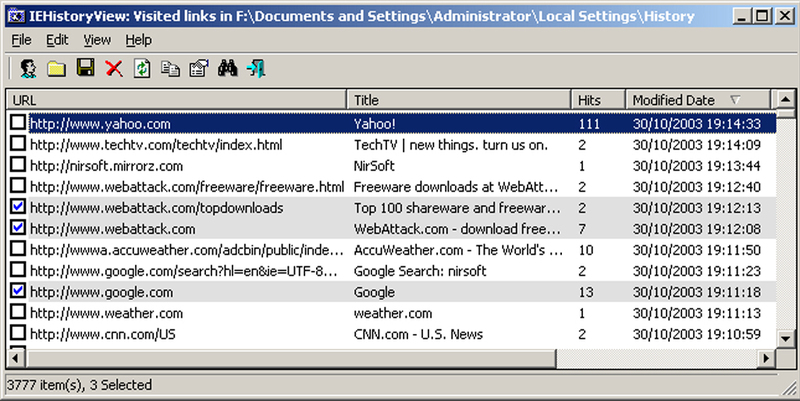The image size is (800, 401).
Task: Open properties of selected item
Action: (199, 68)
